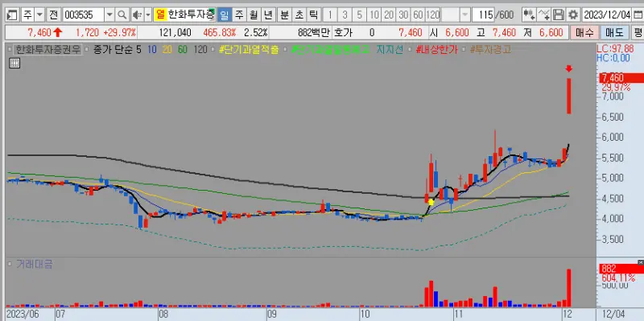The image size is (644, 321).
Task: Click the 매도 sell button
Action: (614, 32)
